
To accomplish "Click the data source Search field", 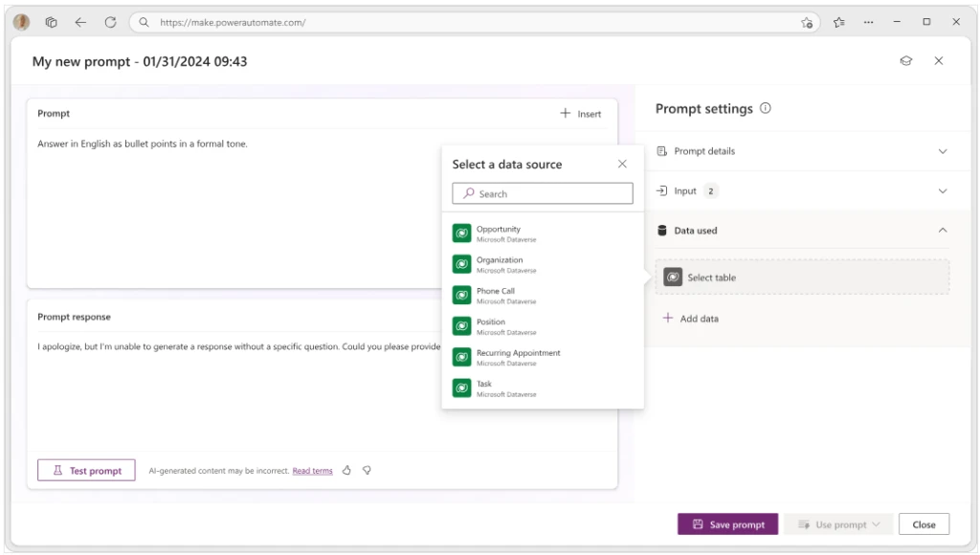I will (543, 192).
